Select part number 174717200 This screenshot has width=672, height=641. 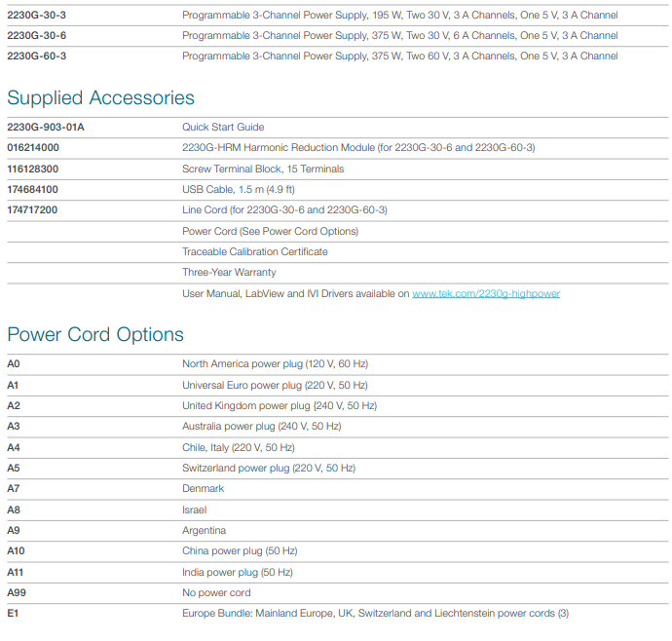32,210
